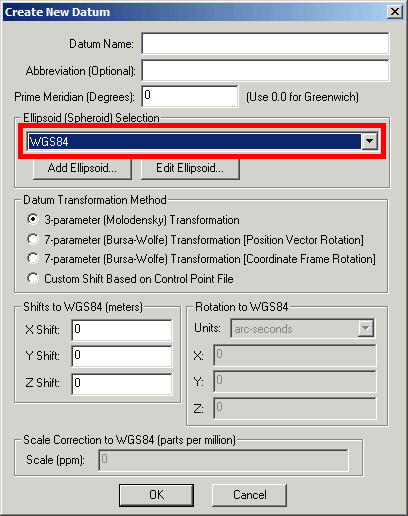Viewport: 408px width, 516px height.
Task: Open the WGS84 ellipsoid dropdown arrow
Action: 369,141
